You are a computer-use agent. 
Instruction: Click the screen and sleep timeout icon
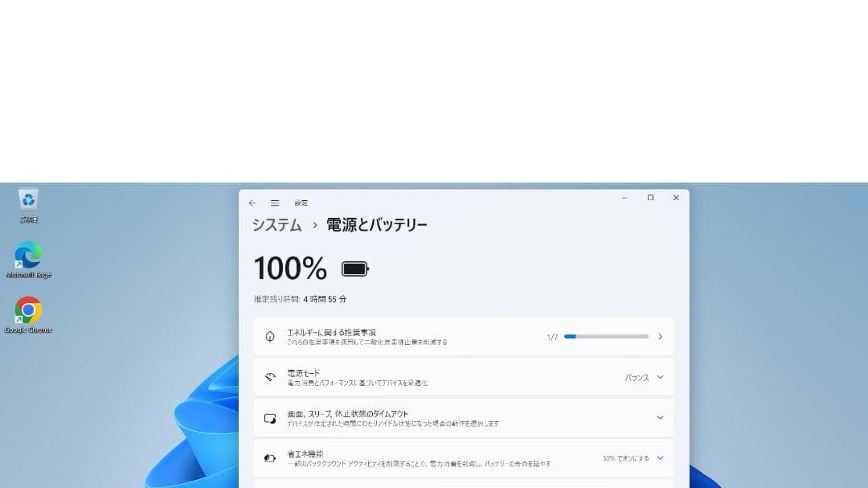270,418
